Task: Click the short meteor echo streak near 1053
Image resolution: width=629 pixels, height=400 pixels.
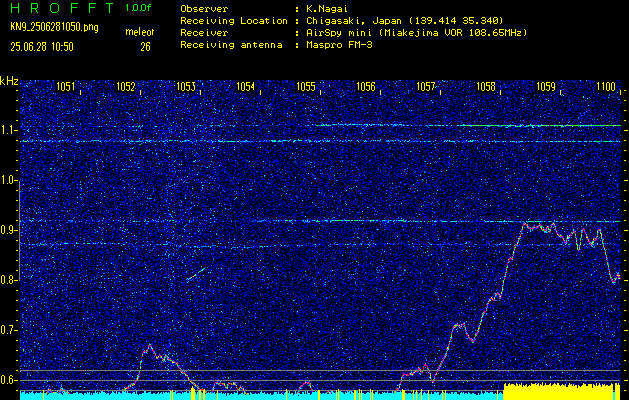Action: (x=196, y=274)
